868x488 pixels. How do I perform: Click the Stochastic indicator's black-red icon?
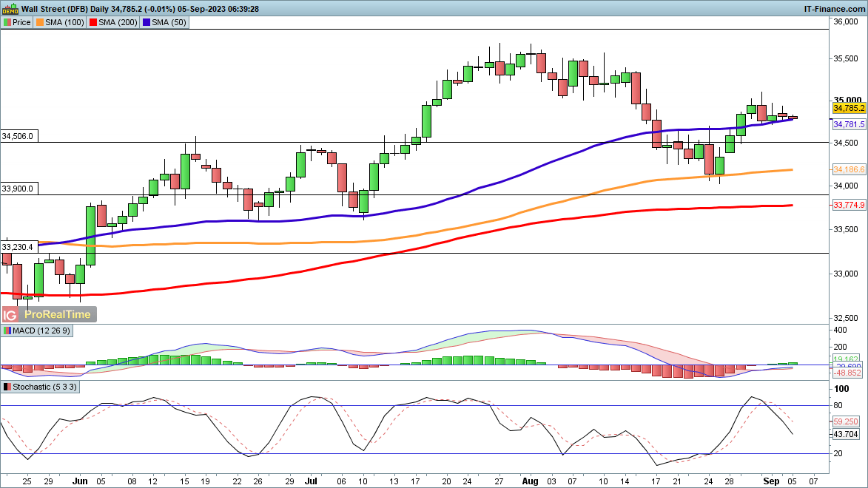[x=7, y=387]
